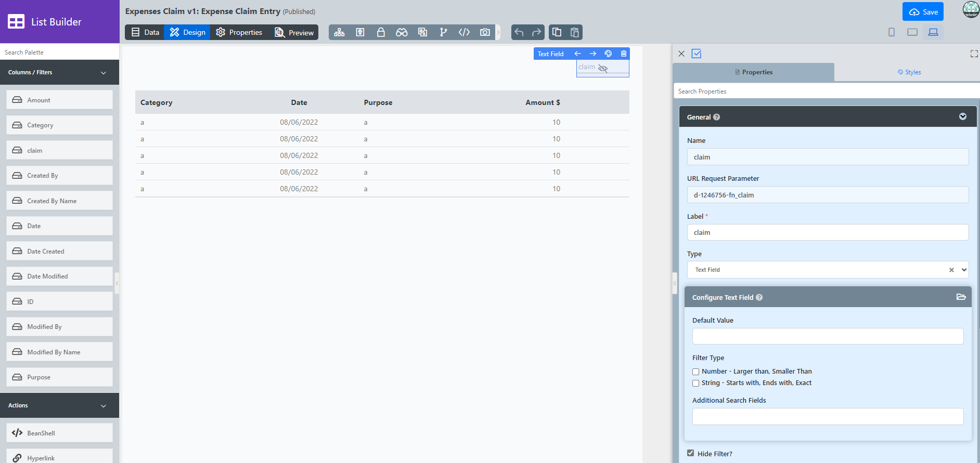Delete the Text Field with trash icon
980x463 pixels.
pos(624,54)
